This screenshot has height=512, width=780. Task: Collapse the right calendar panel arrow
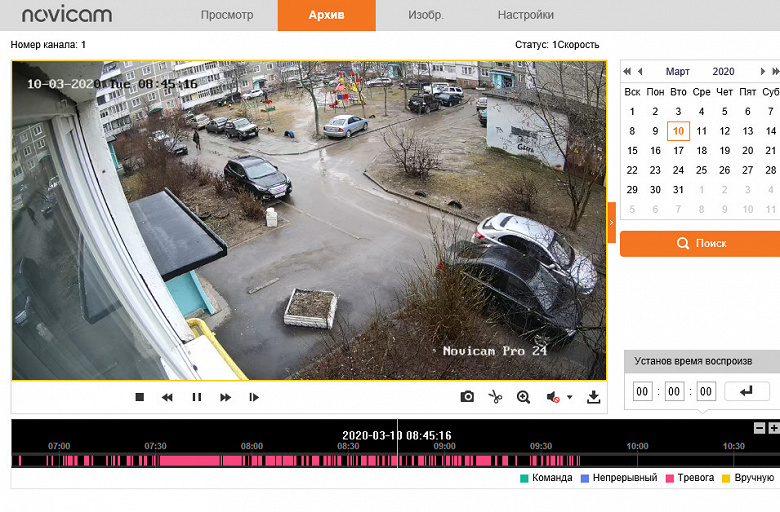(611, 222)
